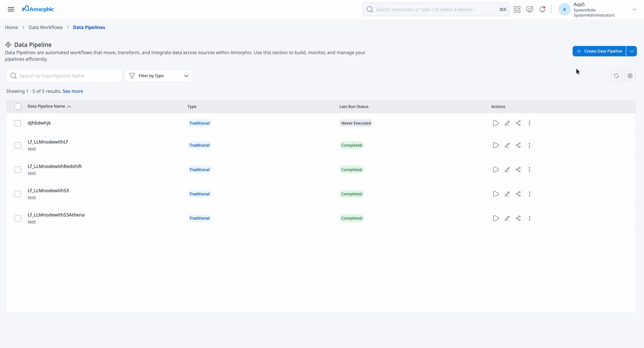Share the djhbdwhjk pipeline
644x348 pixels.
pos(518,123)
